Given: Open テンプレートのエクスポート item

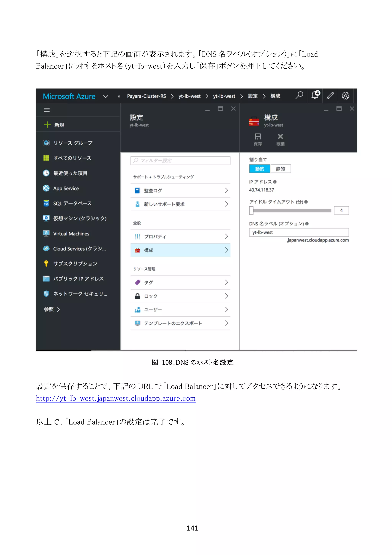Looking at the screenshot, I should pyautogui.click(x=180, y=323).
